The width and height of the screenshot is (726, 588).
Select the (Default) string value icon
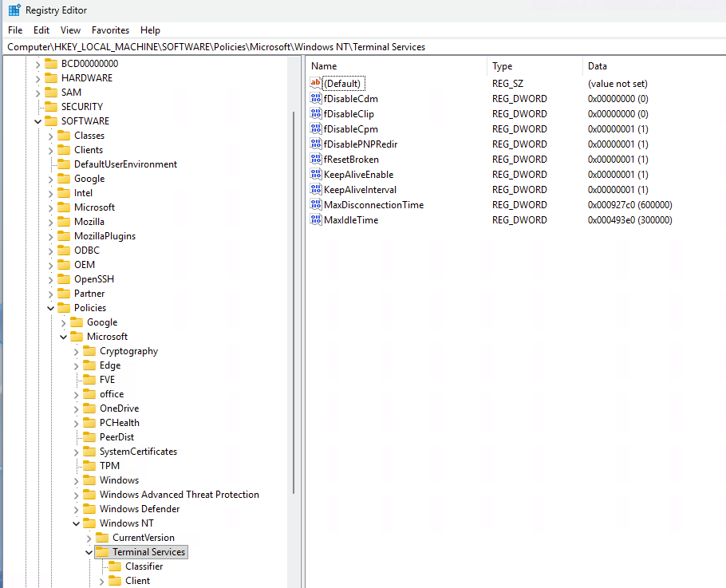click(x=315, y=83)
